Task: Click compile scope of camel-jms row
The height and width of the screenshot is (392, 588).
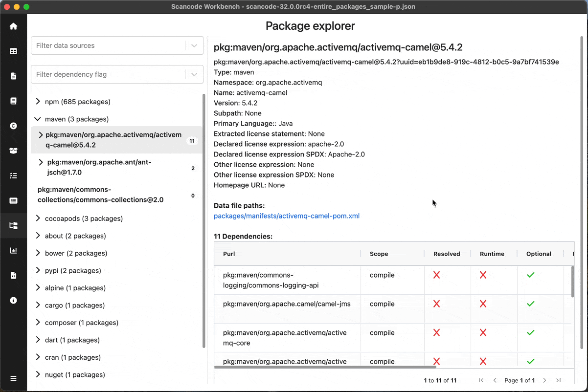Action: [382, 304]
